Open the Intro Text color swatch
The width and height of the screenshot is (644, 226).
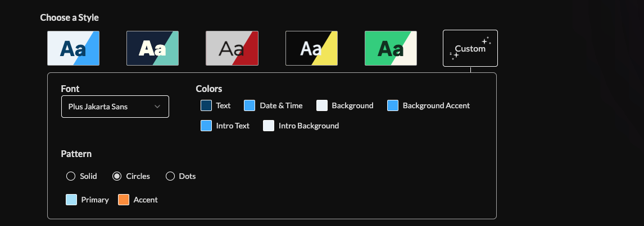tap(206, 126)
